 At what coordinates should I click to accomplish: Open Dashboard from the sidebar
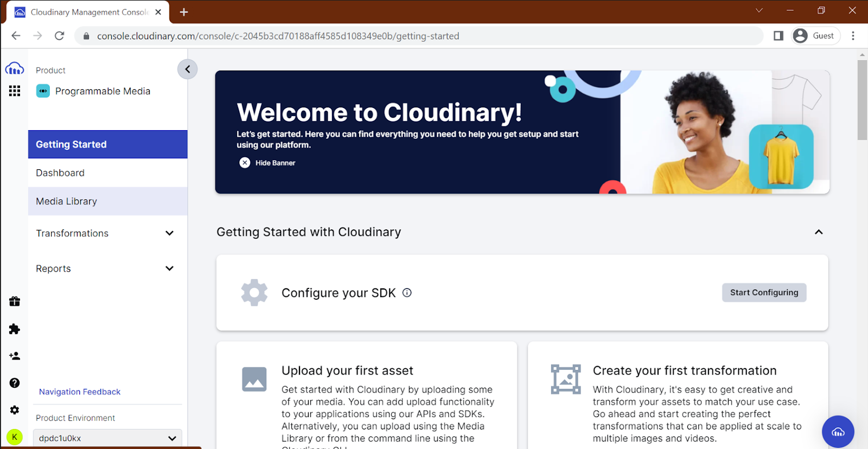tap(107, 173)
